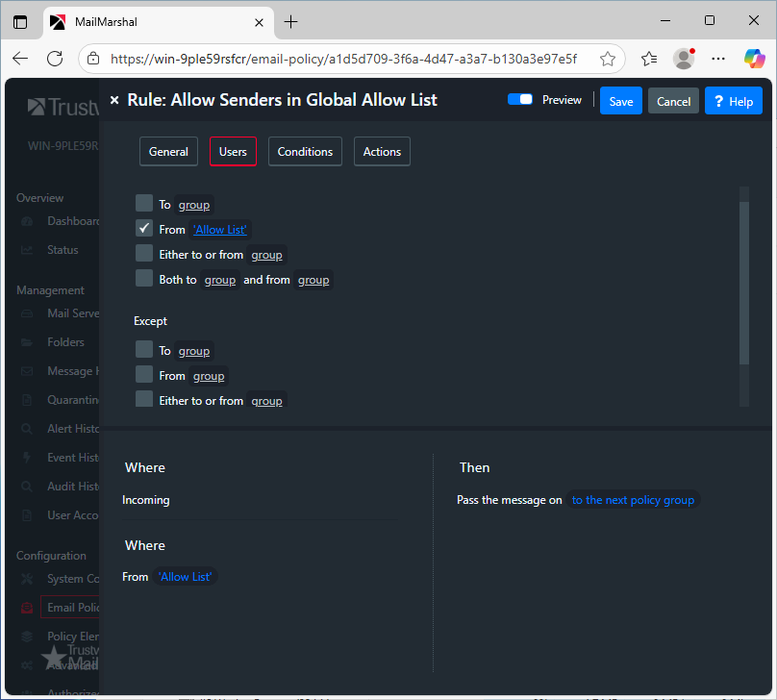777x700 pixels.
Task: Close the rule dialog with X icon
Action: tap(114, 100)
